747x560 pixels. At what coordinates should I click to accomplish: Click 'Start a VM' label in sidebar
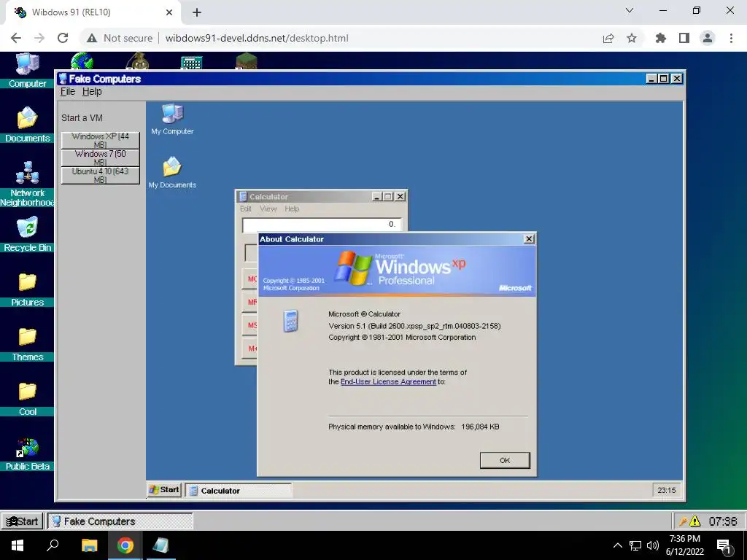(82, 117)
